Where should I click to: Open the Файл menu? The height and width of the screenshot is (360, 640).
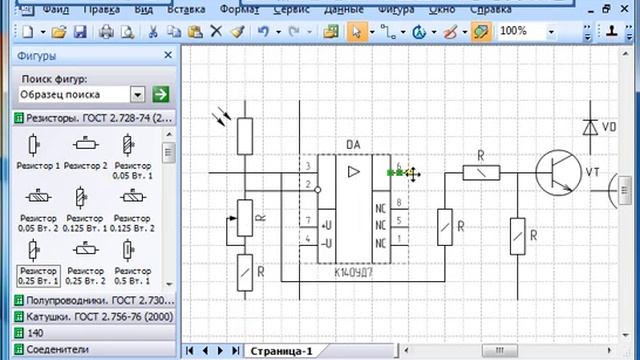(56, 9)
